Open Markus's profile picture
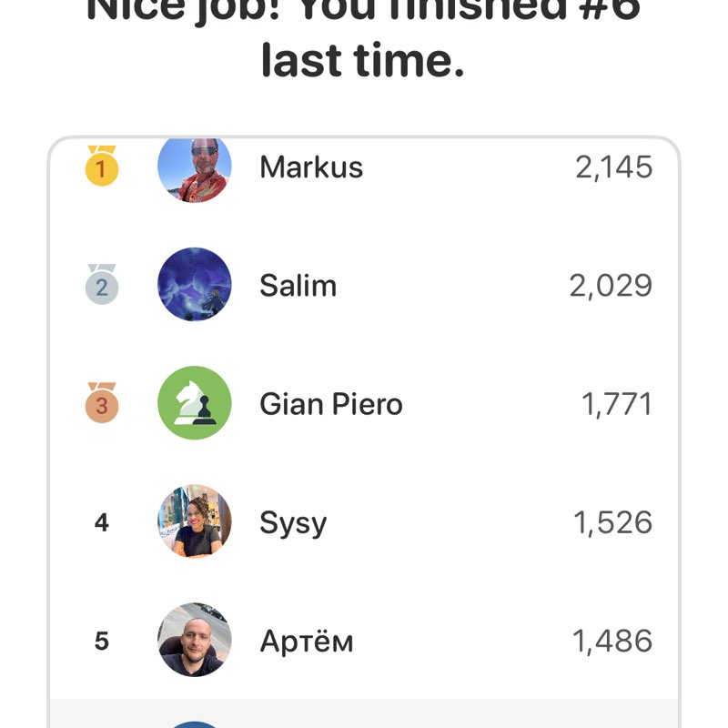Image resolution: width=728 pixels, height=728 pixels. pyautogui.click(x=195, y=167)
